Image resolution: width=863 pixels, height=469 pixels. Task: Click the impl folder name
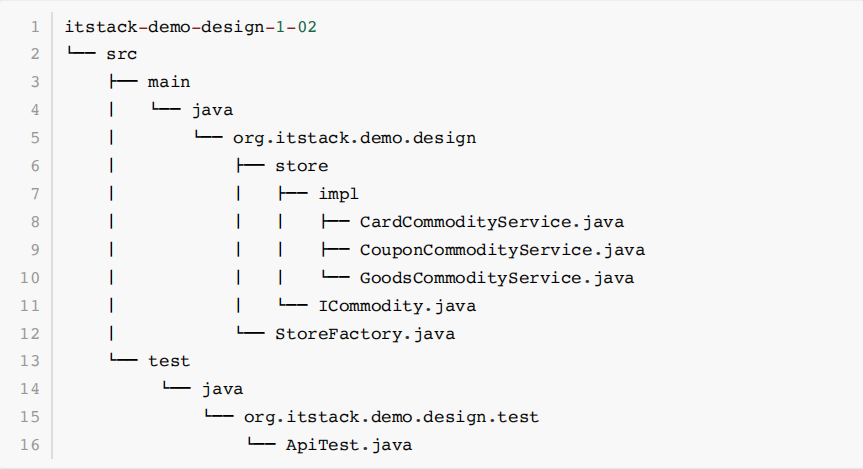click(x=338, y=194)
